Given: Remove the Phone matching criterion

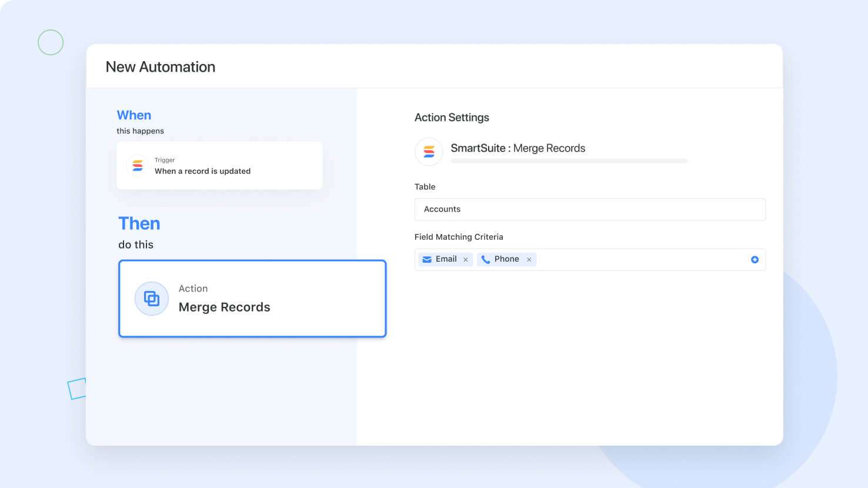Looking at the screenshot, I should click(529, 260).
